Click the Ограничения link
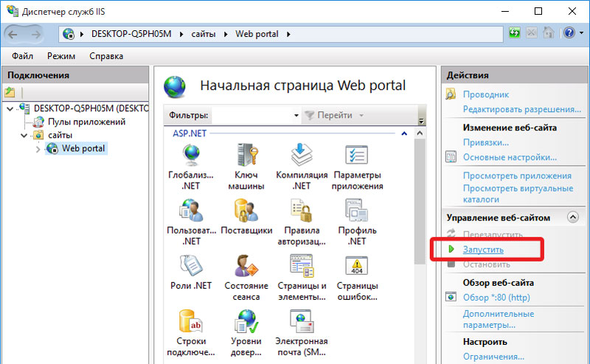590x364 pixels. click(x=493, y=357)
